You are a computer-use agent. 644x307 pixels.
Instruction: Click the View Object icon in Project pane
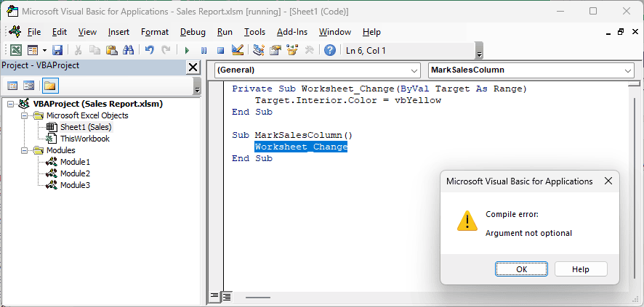tap(28, 86)
